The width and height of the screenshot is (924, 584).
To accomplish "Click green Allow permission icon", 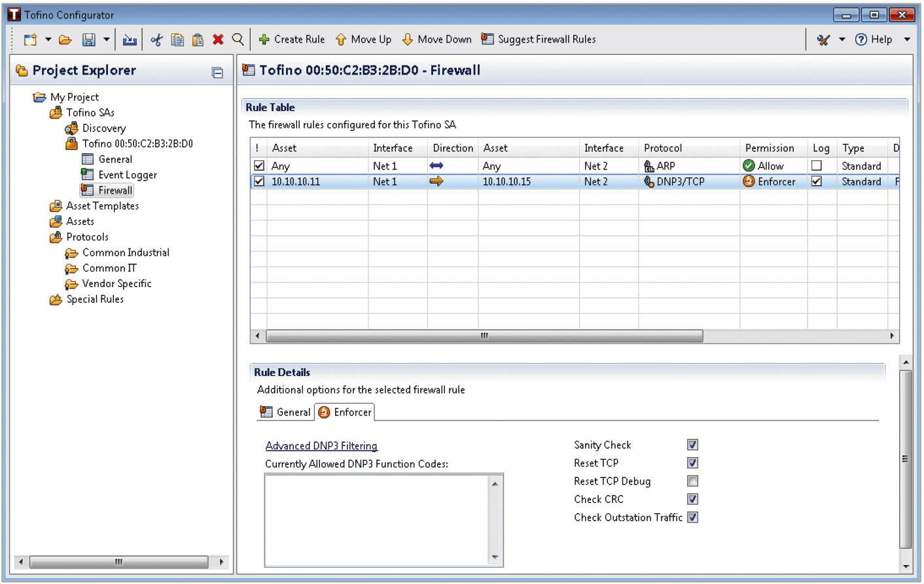I will click(x=749, y=166).
